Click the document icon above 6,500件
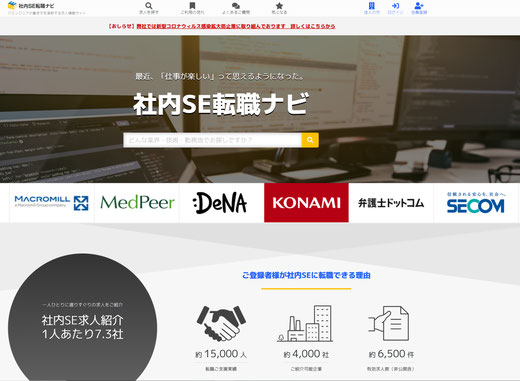 pyautogui.click(x=389, y=323)
